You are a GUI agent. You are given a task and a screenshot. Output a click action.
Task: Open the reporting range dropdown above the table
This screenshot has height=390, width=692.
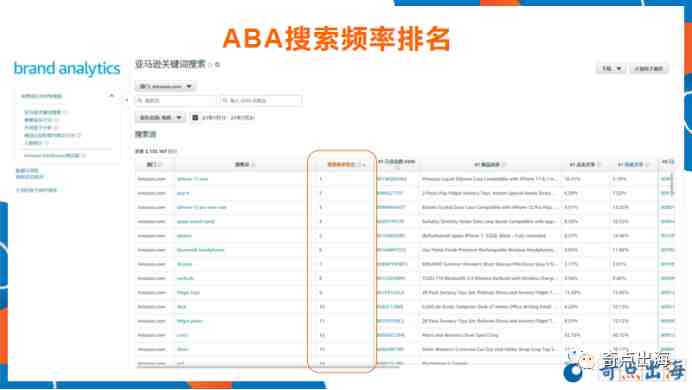[x=160, y=118]
